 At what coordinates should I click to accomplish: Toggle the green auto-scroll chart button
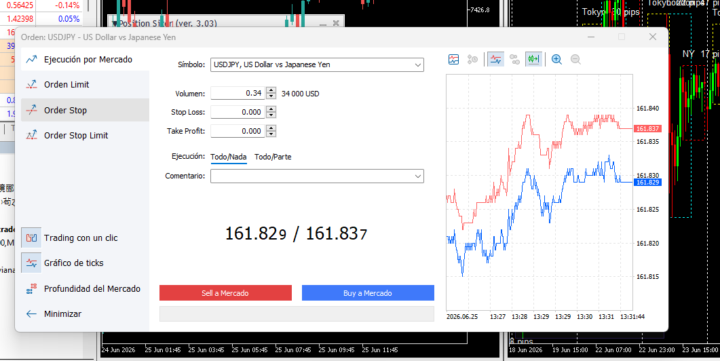[x=534, y=59]
